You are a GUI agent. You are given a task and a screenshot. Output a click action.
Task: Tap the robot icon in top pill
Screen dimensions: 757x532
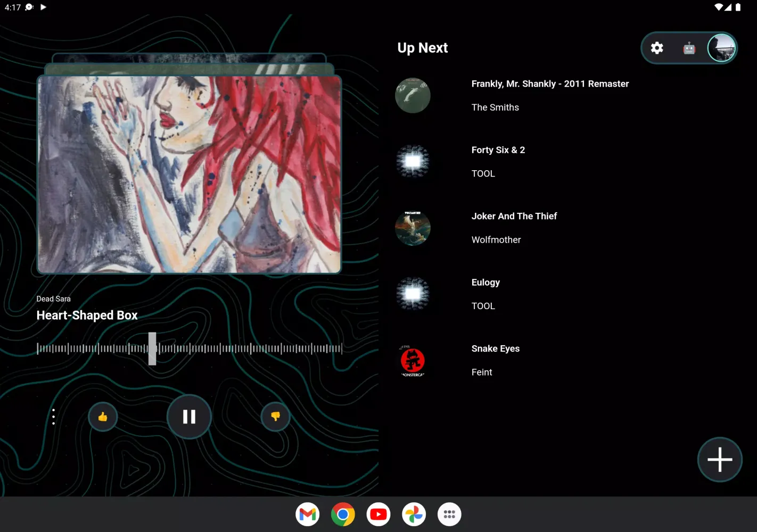point(689,48)
